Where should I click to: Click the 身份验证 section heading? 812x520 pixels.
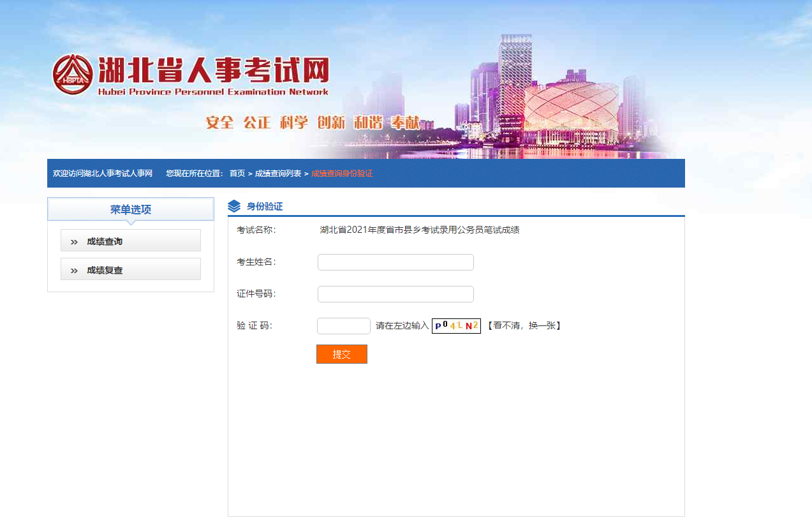pyautogui.click(x=264, y=206)
